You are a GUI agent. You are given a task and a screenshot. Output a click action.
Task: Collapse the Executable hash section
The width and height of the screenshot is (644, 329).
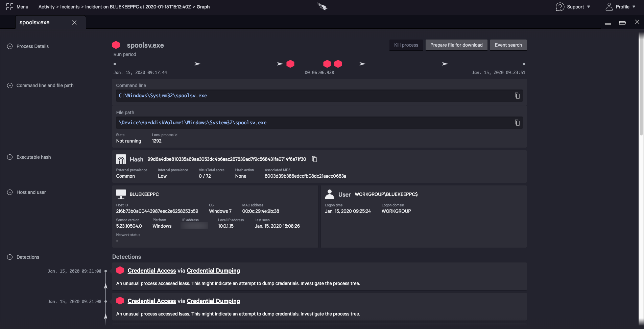[x=10, y=157]
